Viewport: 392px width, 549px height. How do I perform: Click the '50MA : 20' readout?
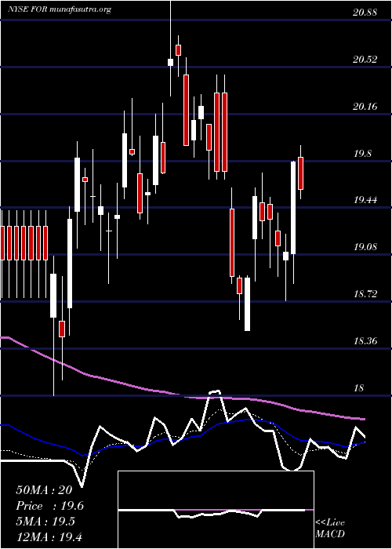[44, 490]
